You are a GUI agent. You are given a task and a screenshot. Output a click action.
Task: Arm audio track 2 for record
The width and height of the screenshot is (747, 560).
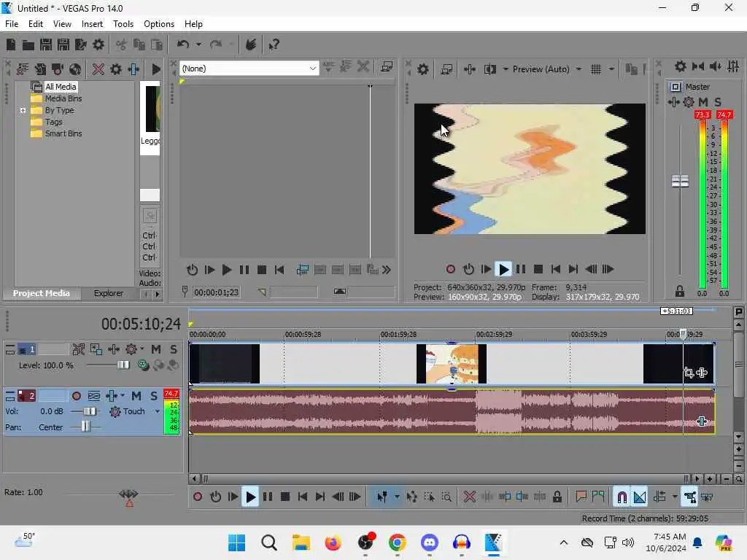pyautogui.click(x=76, y=396)
